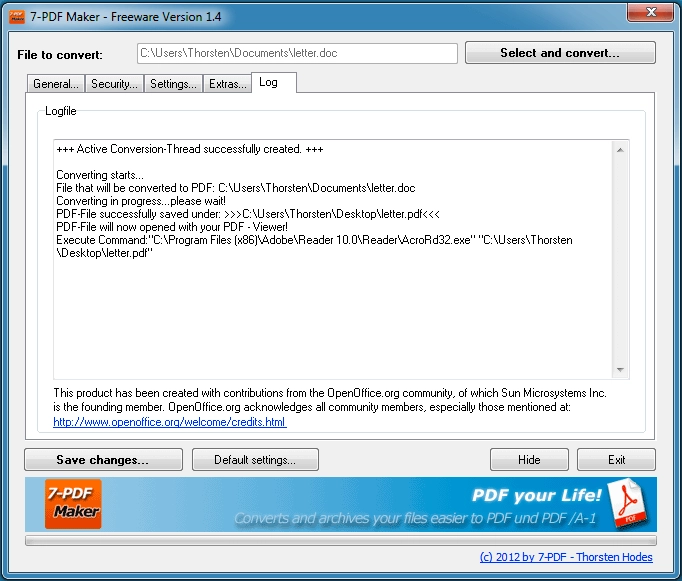Click the 'Execute Command' log line
Viewport: 682px width, 581px height.
pos(314,246)
